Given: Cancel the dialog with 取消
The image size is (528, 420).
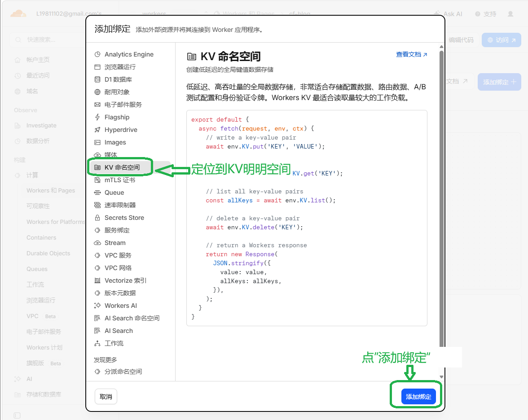Looking at the screenshot, I should pos(106,397).
